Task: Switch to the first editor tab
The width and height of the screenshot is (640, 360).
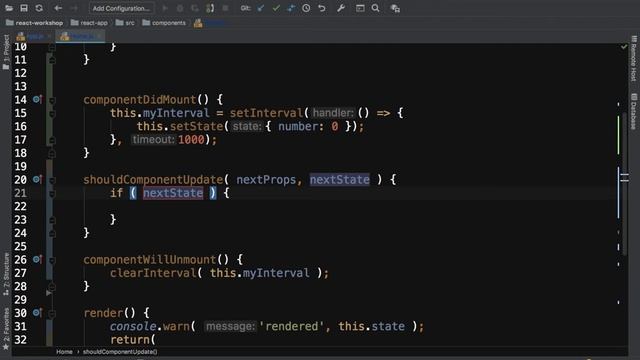Action: coord(34,37)
